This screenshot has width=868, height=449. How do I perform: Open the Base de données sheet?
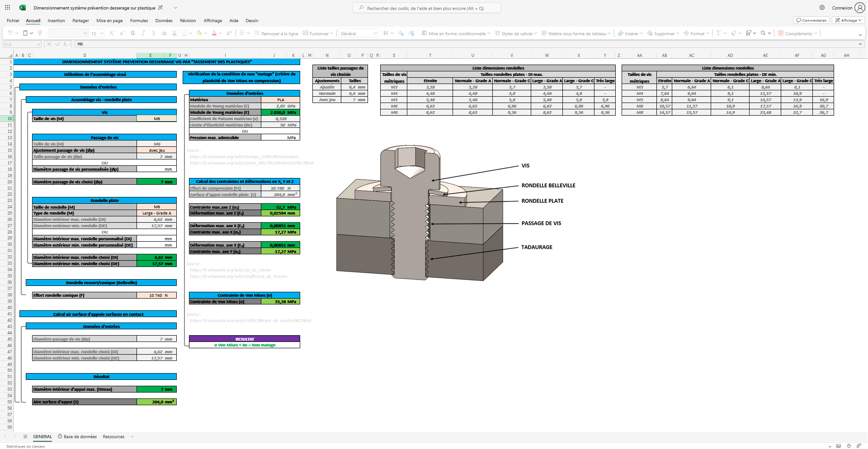click(77, 436)
